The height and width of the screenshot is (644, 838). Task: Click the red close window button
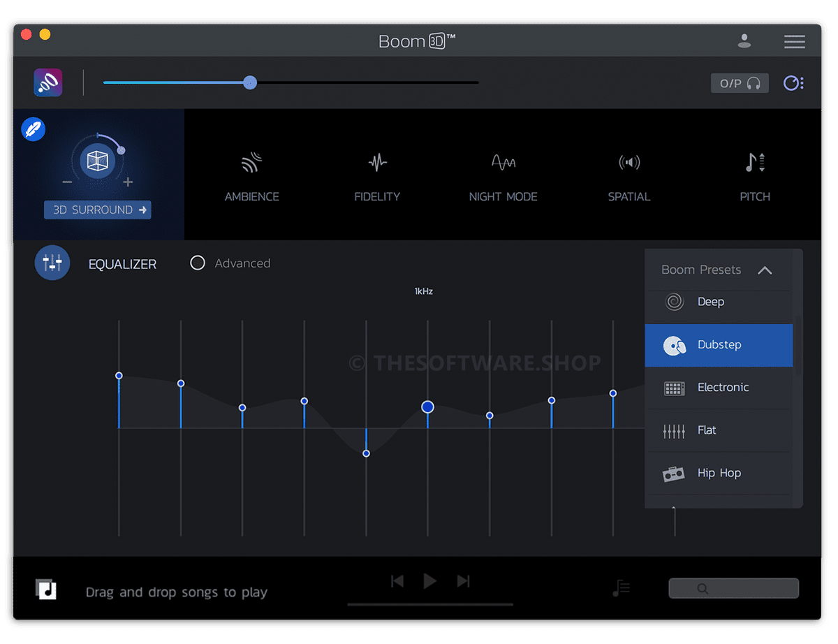tap(27, 34)
